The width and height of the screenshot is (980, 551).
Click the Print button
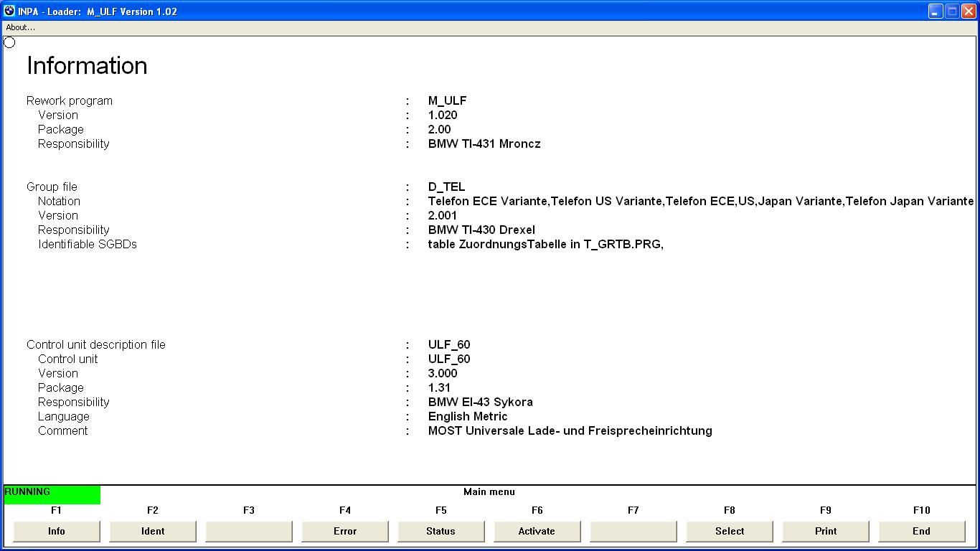coord(826,531)
